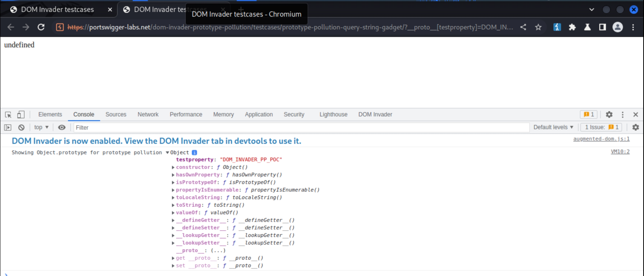The image size is (644, 276).
Task: Click the DOM Invader tab in devtools
Action: [x=374, y=115]
